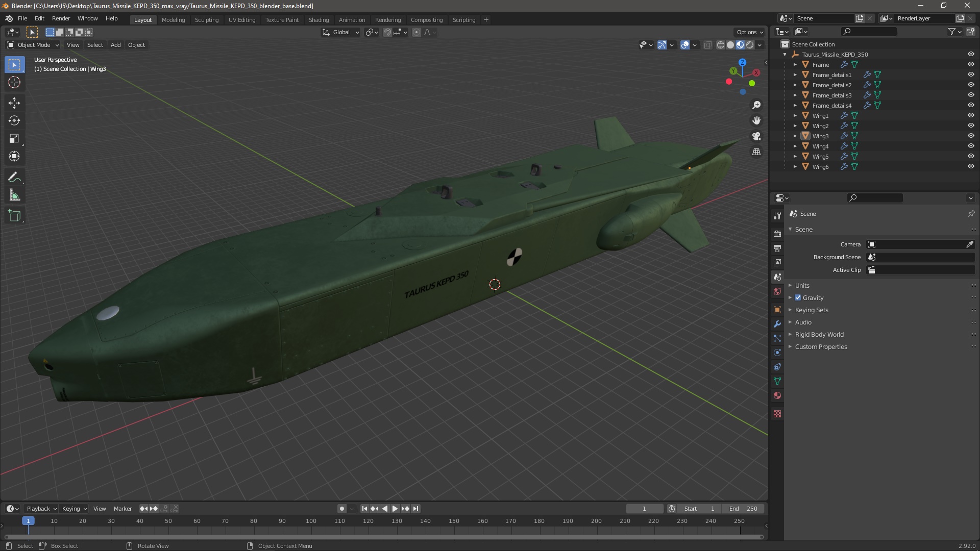The height and width of the screenshot is (551, 980).
Task: Open View Layer properties tab
Action: pyautogui.click(x=777, y=262)
